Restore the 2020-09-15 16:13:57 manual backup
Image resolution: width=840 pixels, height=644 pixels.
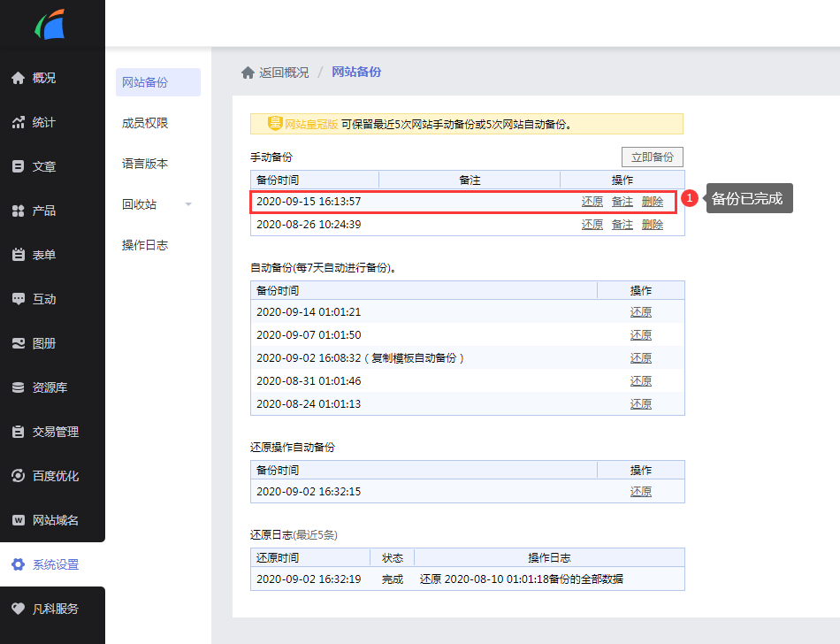click(x=592, y=202)
